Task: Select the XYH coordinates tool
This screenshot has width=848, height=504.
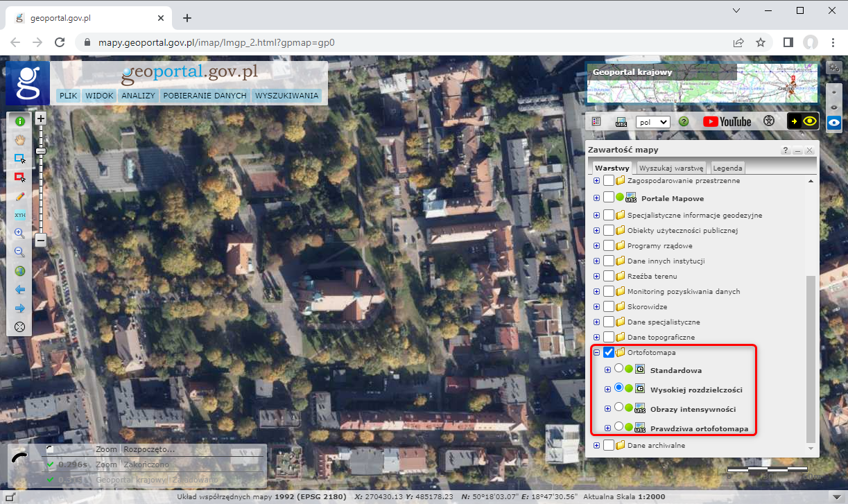Action: click(19, 215)
